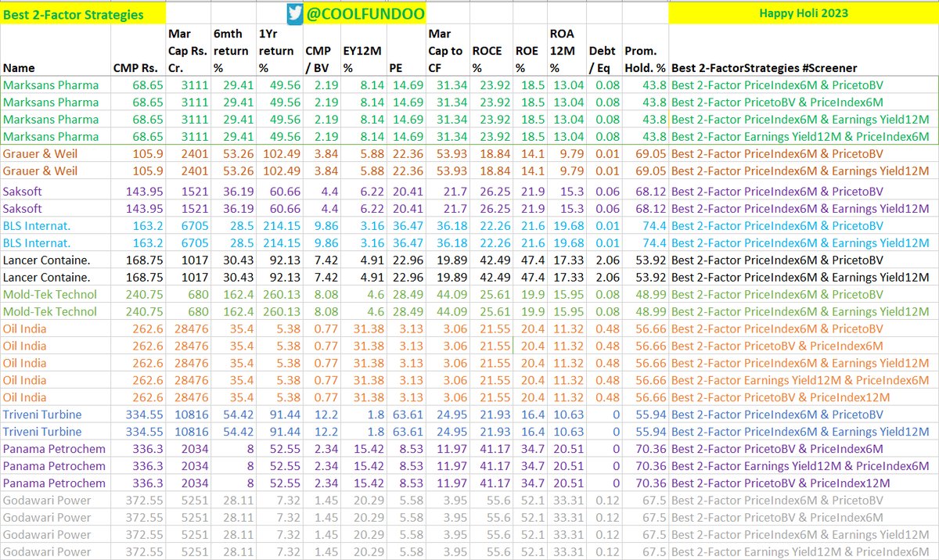The image size is (939, 560).
Task: Select Marksans Pharma's 'PricetoBV & PriceIndex6M' strategy cell
Action: coord(803,102)
